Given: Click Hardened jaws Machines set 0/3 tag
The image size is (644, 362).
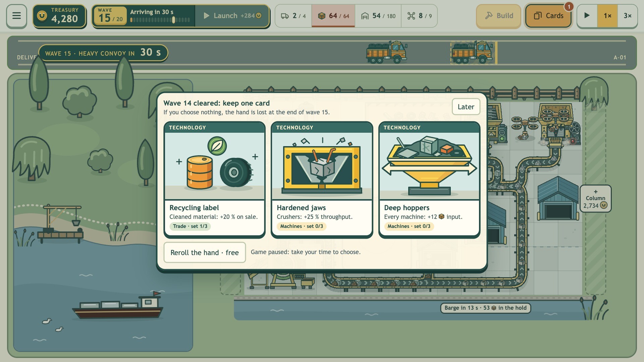Looking at the screenshot, I should 302,226.
